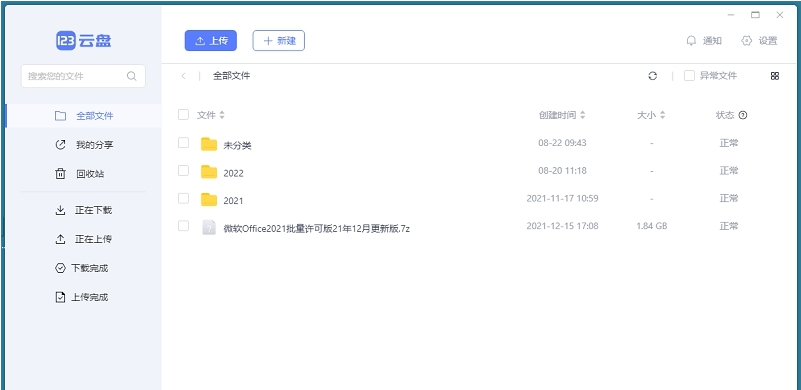This screenshot has width=801, height=390.
Task: Tick the checkbox for 2021 folder
Action: (x=183, y=198)
